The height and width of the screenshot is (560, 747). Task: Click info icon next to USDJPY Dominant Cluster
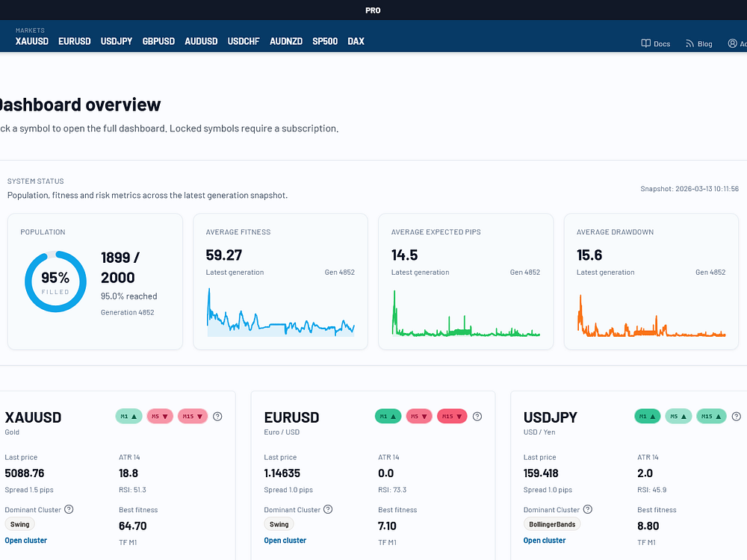[588, 509]
